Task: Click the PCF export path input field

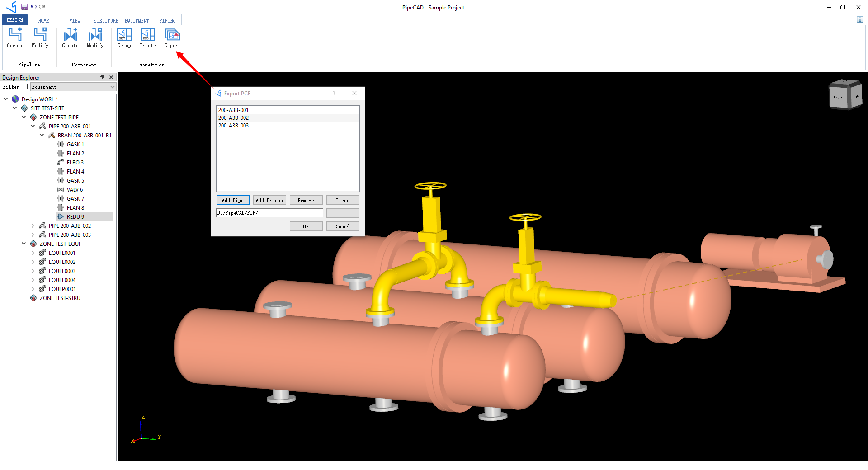Action: coord(269,212)
